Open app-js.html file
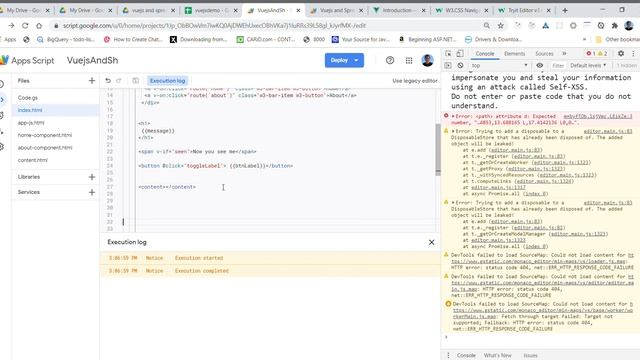 [x=31, y=123]
